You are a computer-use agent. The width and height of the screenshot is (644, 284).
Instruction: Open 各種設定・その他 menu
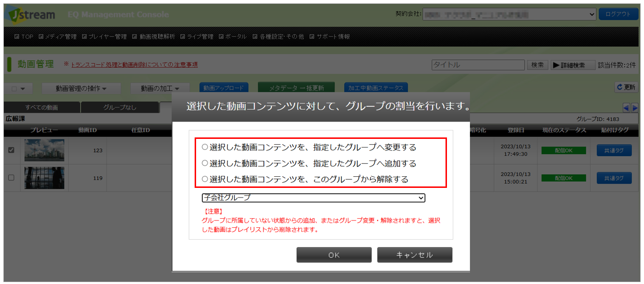click(x=278, y=37)
